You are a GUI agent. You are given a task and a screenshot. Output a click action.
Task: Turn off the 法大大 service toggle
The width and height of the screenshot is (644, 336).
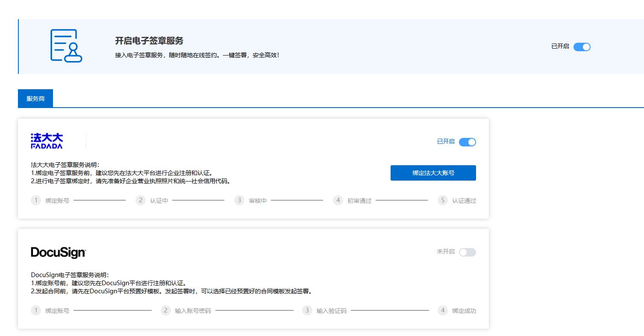click(x=467, y=142)
